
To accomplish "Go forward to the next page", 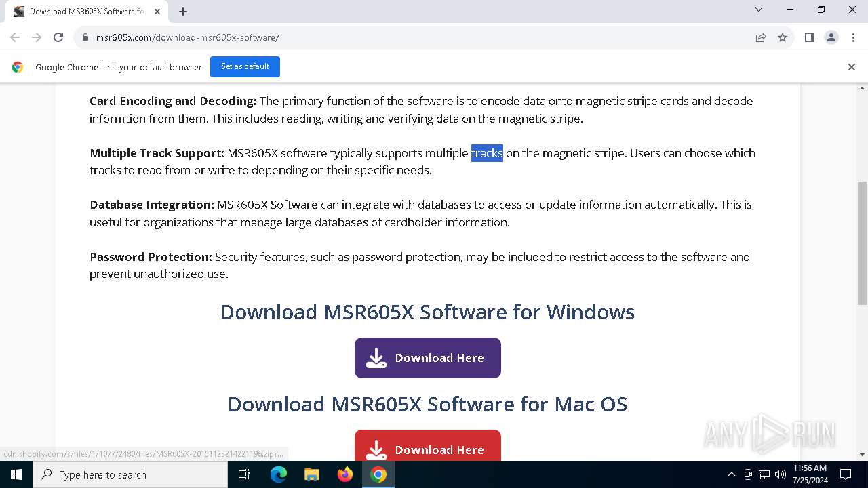I will [37, 37].
